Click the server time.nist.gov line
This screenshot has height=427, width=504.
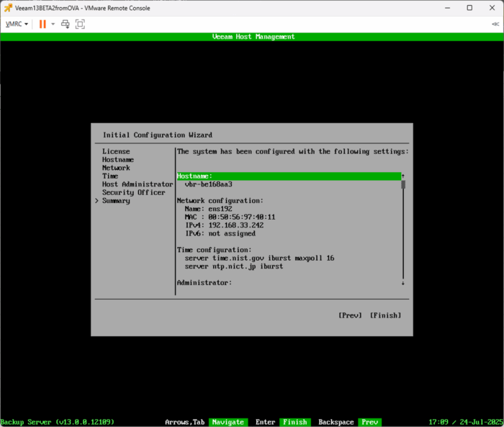(259, 259)
